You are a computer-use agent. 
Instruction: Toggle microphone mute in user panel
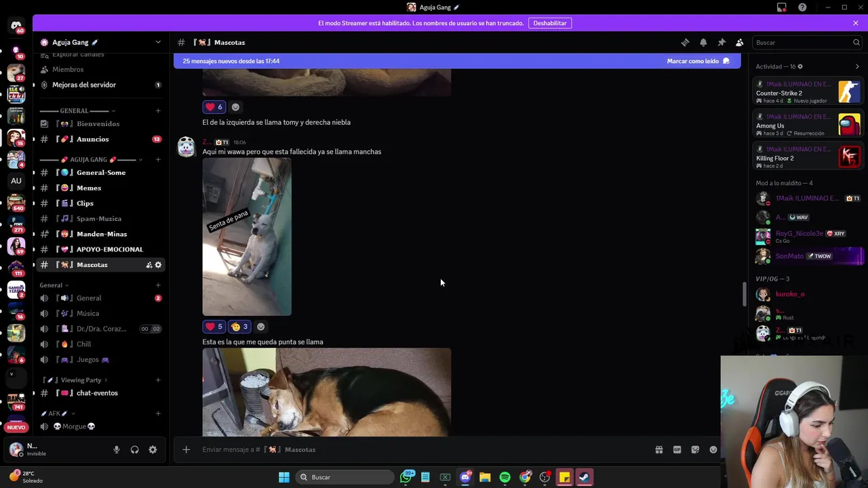click(117, 449)
